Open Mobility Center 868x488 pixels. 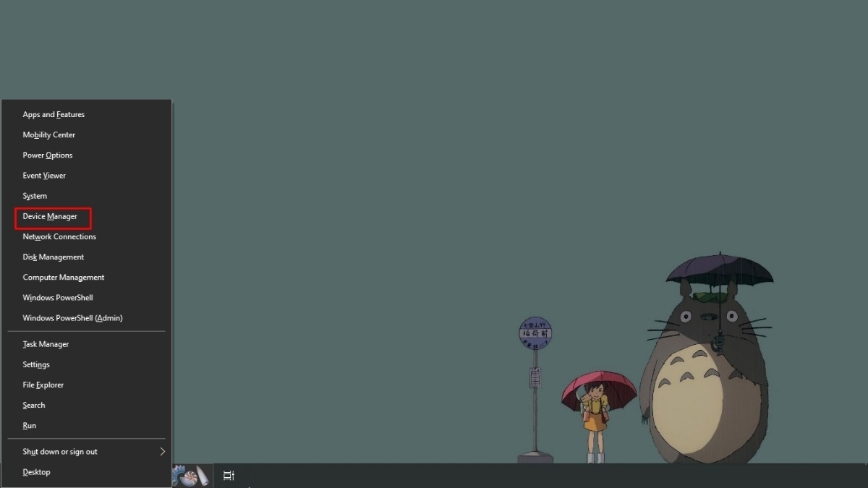click(x=48, y=135)
